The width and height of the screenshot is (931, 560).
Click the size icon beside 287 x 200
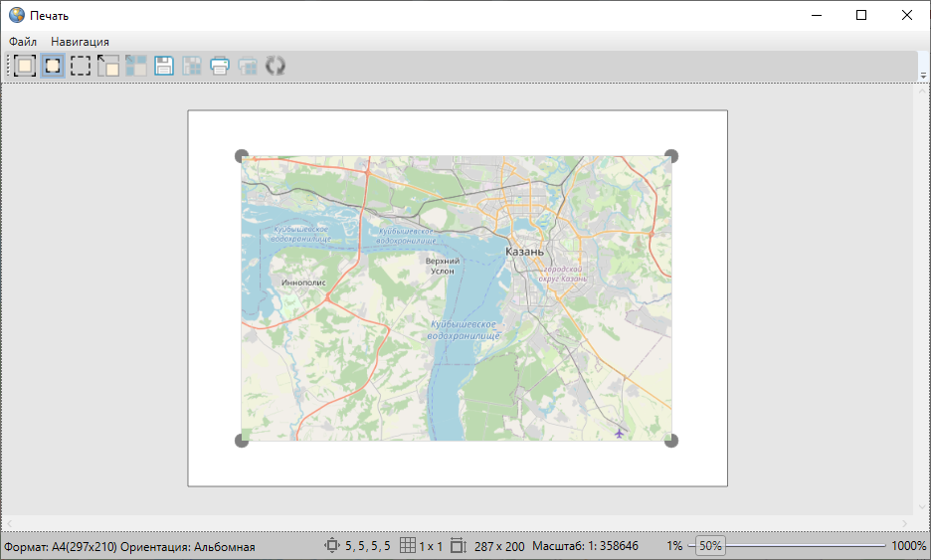[458, 546]
